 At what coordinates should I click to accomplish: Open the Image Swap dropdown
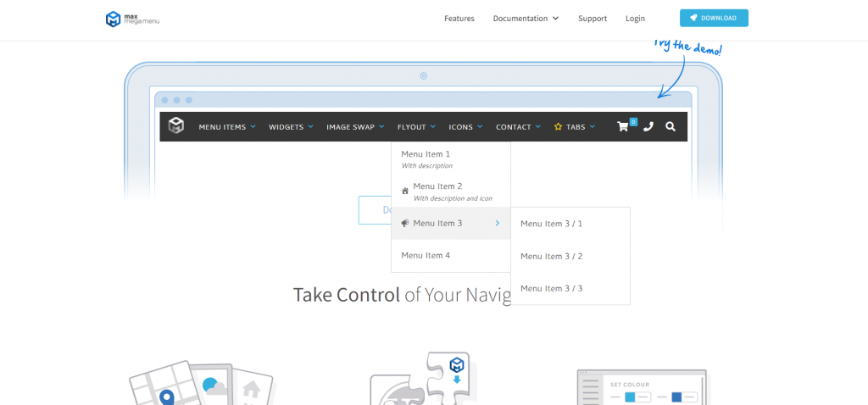pos(354,127)
